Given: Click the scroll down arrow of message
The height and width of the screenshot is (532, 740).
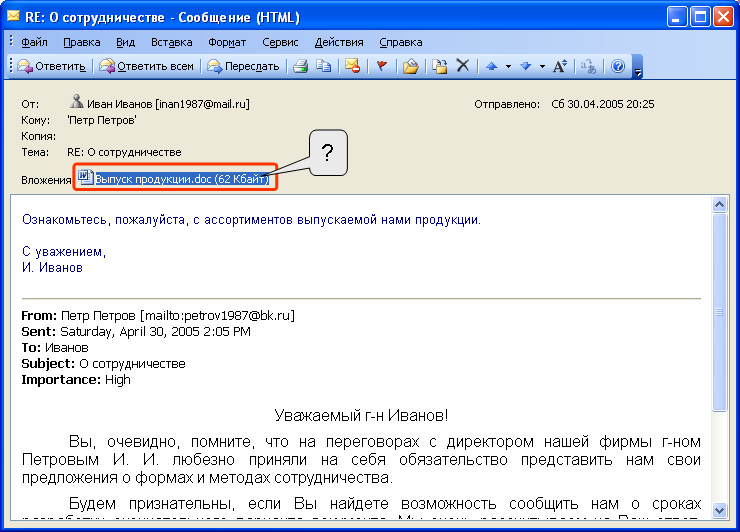Looking at the screenshot, I should click(x=719, y=510).
